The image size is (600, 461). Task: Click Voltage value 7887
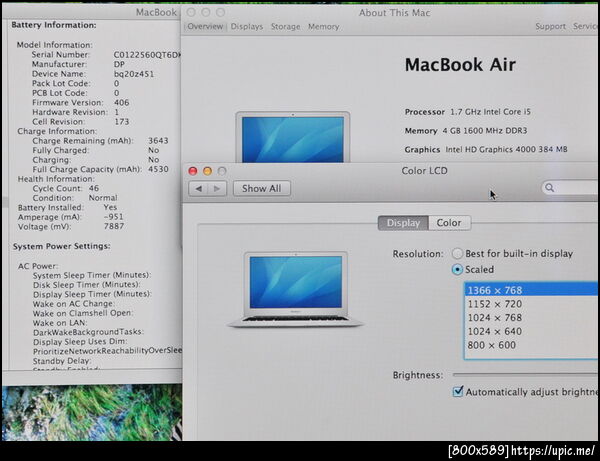tap(114, 226)
